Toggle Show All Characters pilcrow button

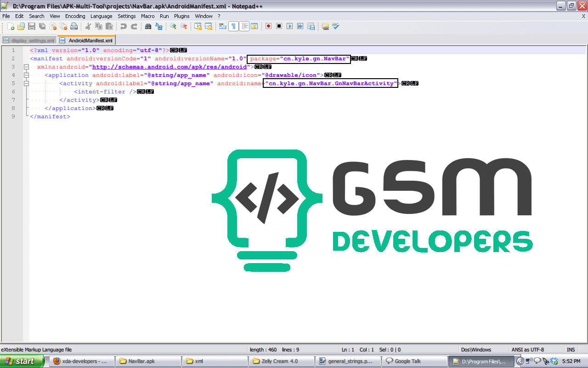[233, 26]
